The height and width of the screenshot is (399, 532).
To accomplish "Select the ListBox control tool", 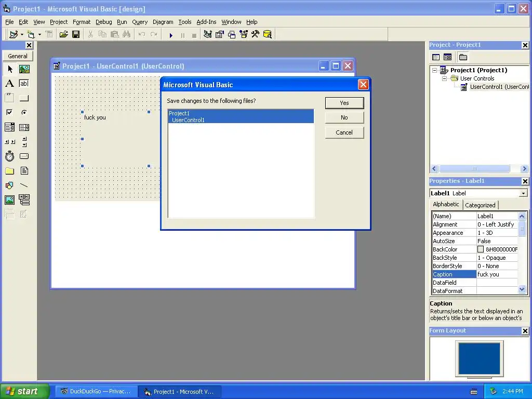I will (x=24, y=127).
